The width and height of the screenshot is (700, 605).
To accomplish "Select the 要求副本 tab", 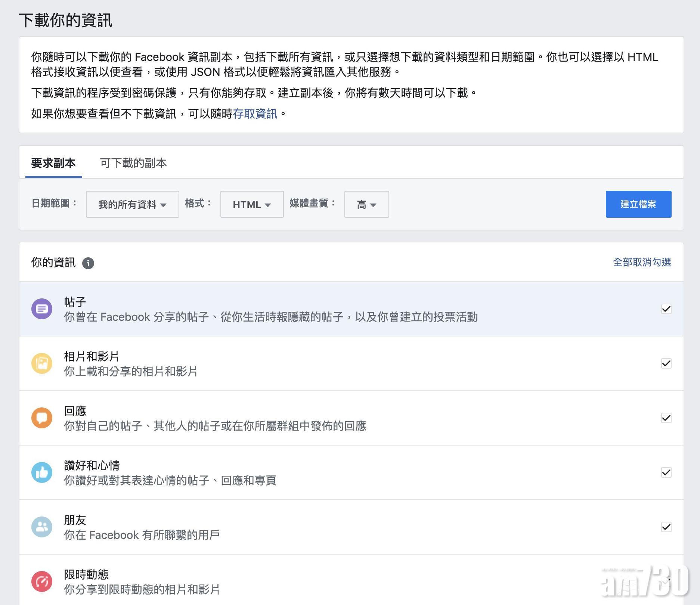I will coord(53,163).
